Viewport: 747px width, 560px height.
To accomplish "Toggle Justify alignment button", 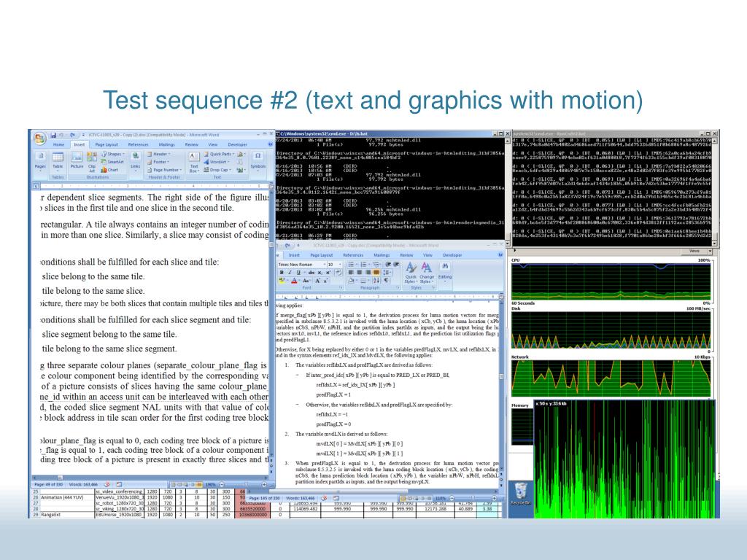I will point(376,273).
